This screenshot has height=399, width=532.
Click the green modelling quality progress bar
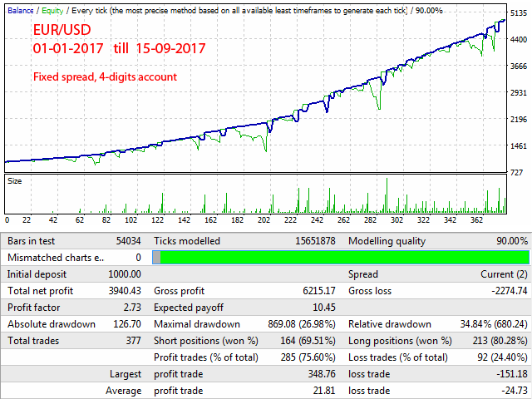tap(341, 258)
